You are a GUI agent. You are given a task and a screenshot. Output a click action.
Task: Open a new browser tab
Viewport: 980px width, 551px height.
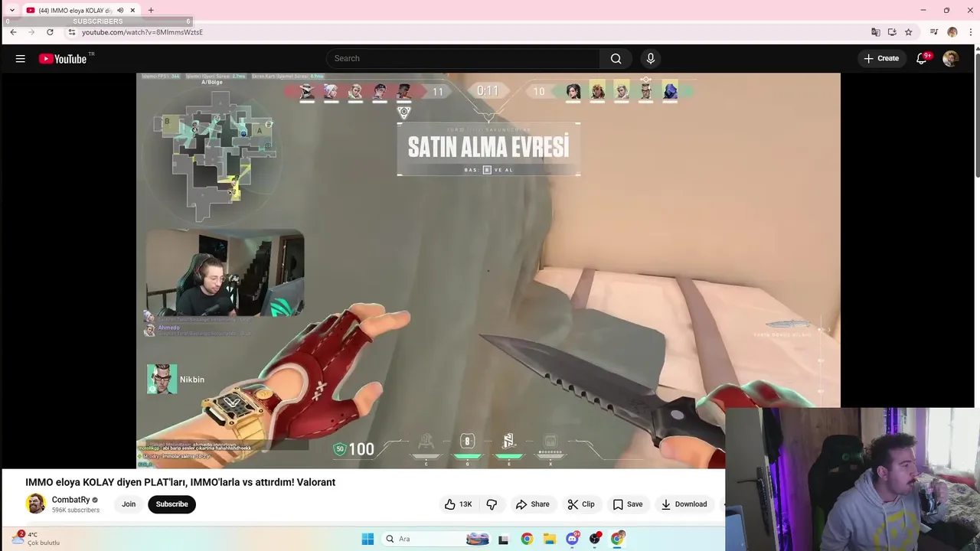coord(151,10)
